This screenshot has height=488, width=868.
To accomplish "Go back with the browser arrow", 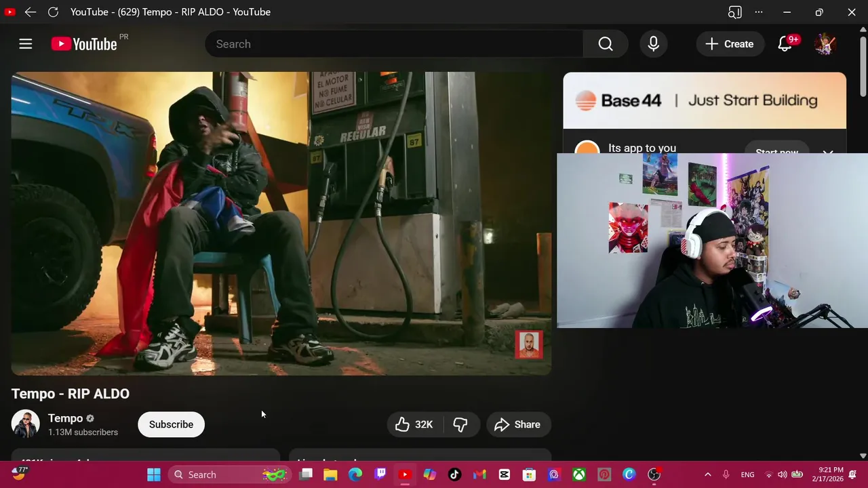I will [x=30, y=12].
